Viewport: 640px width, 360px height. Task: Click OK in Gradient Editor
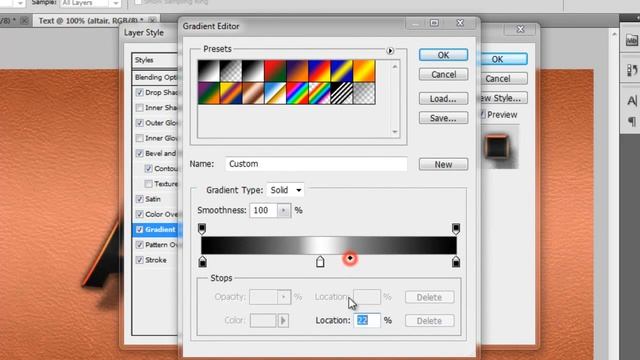click(443, 55)
